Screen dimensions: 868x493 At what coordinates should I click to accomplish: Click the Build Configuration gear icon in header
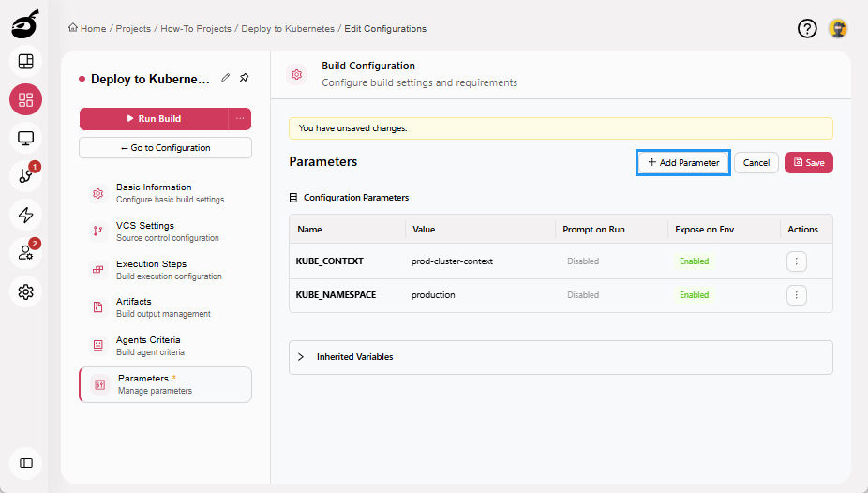tap(297, 74)
